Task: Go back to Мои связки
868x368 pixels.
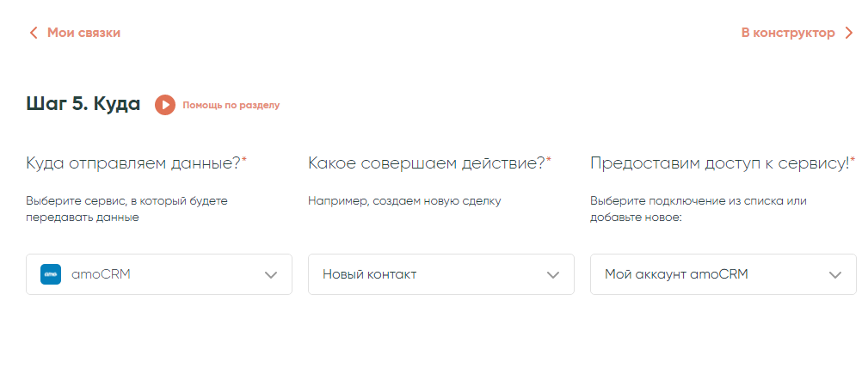Action: click(x=83, y=33)
